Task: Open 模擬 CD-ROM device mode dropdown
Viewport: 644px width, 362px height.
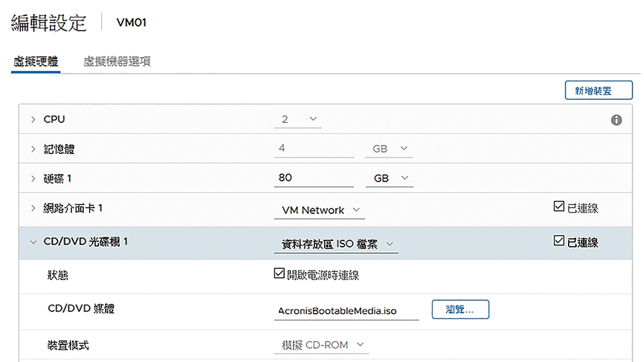Action: [x=321, y=345]
